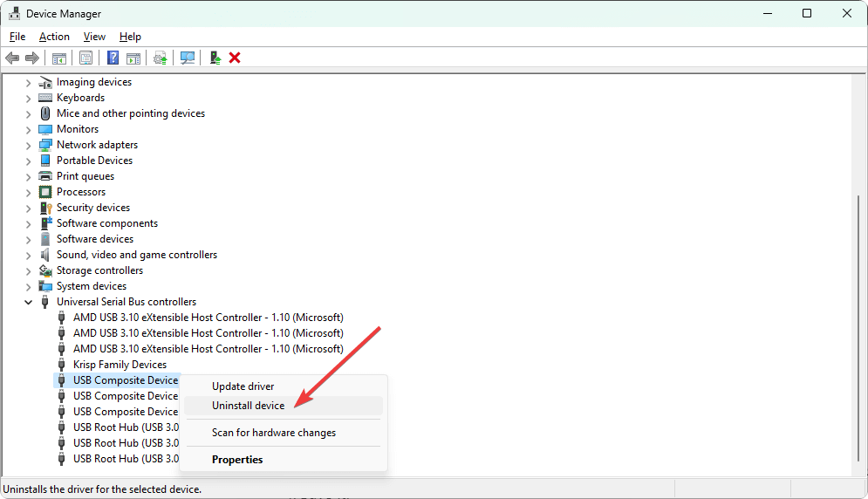
Task: Choose Uninstall device from context menu
Action: tap(283, 406)
